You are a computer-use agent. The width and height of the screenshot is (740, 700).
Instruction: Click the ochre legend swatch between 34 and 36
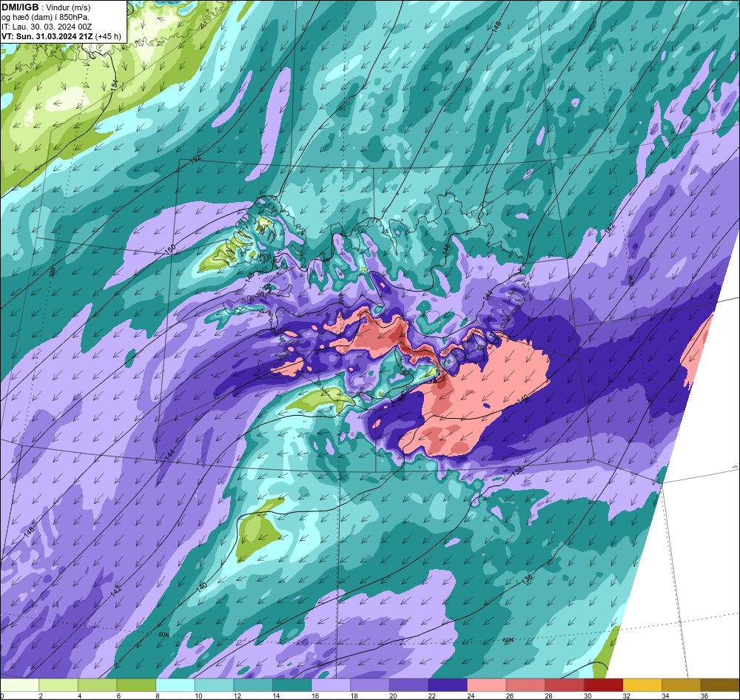(x=682, y=685)
